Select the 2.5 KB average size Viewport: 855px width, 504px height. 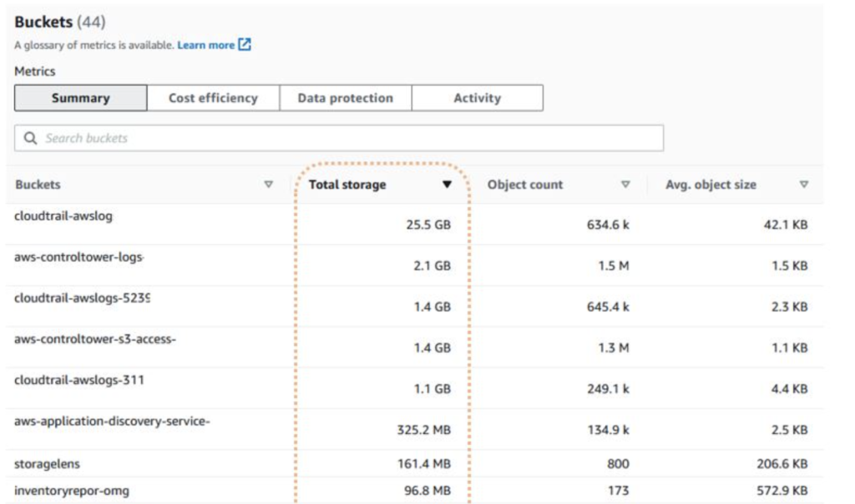tap(790, 430)
